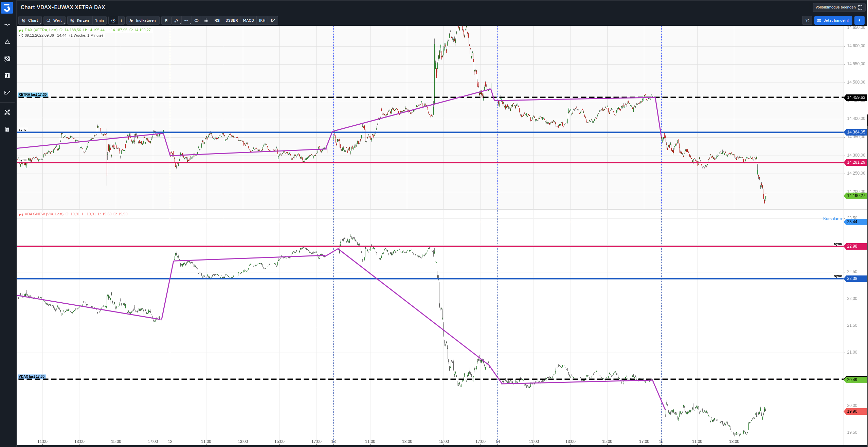
Task: Open the Chart dropdown menu
Action: click(x=30, y=20)
